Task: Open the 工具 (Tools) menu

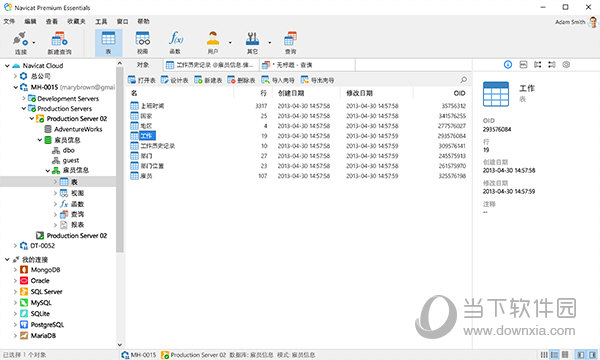Action: 101,21
